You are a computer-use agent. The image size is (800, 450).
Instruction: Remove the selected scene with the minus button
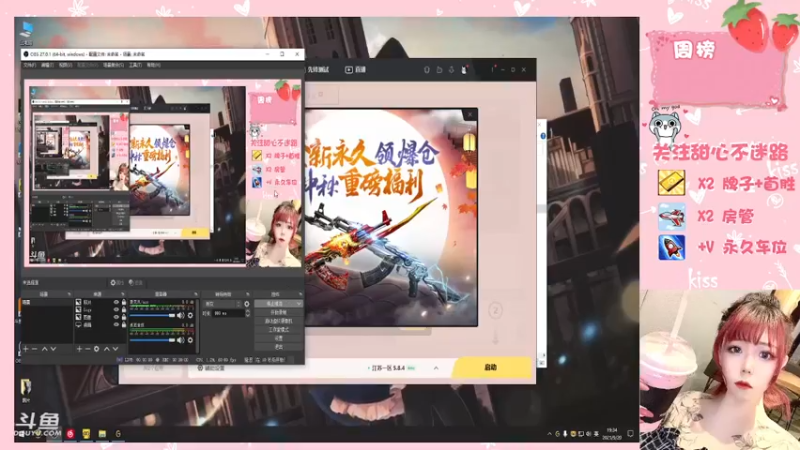(35, 349)
